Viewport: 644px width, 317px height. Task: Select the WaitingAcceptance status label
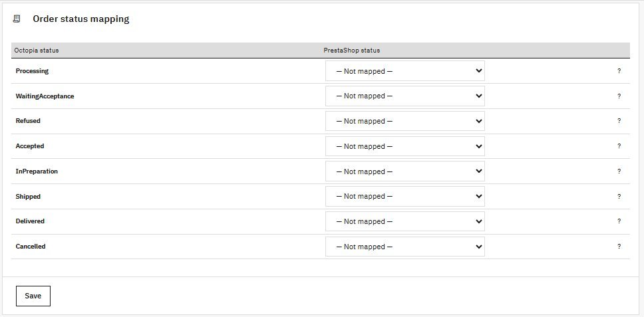pos(45,96)
